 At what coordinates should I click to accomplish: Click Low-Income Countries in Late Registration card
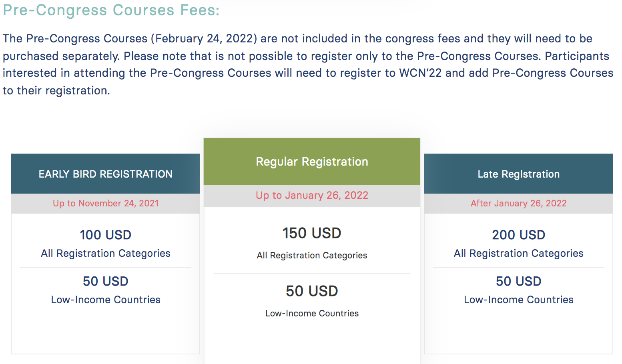pos(519,300)
